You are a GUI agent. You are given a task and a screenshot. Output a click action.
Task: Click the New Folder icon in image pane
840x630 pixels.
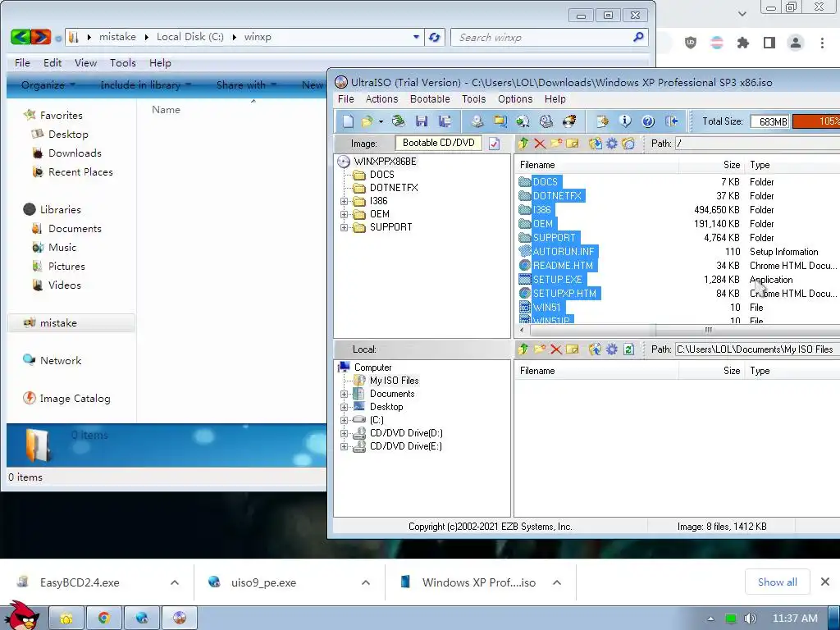point(556,143)
